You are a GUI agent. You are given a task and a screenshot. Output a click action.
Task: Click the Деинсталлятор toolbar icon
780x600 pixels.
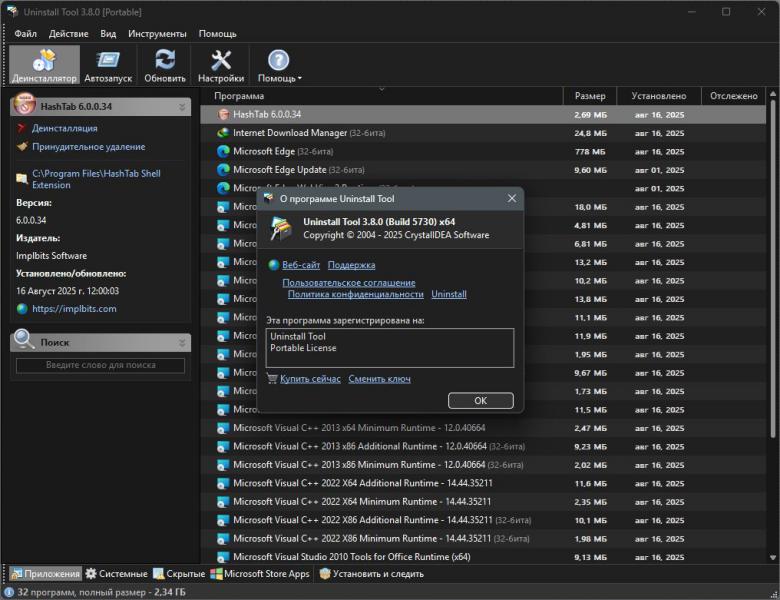click(44, 62)
